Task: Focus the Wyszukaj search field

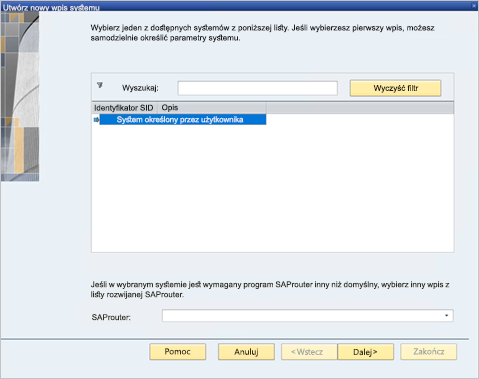Action: coord(258,88)
